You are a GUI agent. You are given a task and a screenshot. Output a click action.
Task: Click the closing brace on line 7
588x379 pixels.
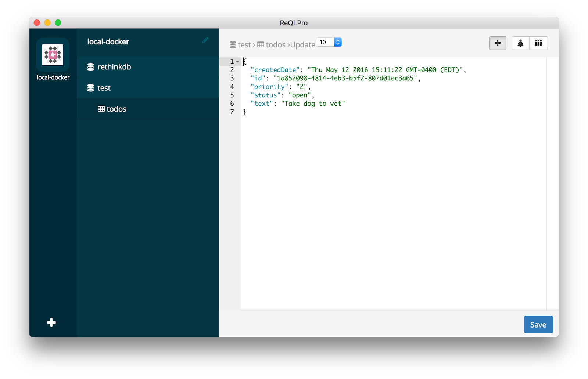[x=245, y=112]
